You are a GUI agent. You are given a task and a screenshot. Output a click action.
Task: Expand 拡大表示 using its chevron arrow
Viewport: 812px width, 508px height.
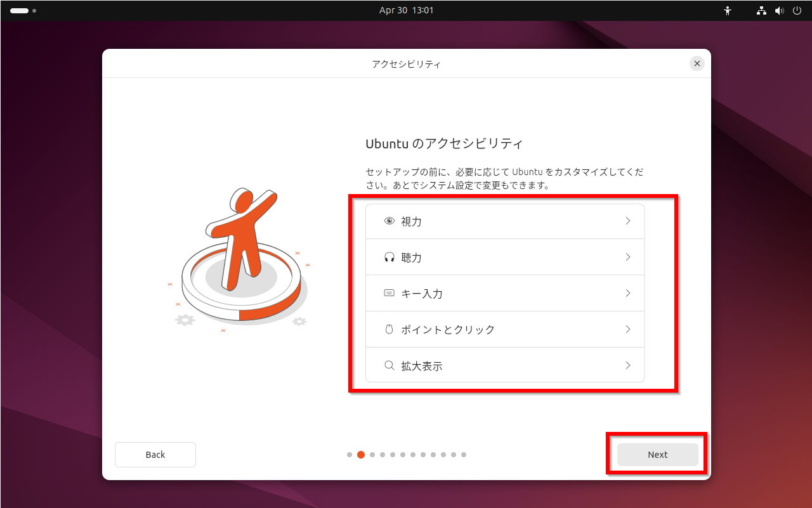(x=628, y=365)
